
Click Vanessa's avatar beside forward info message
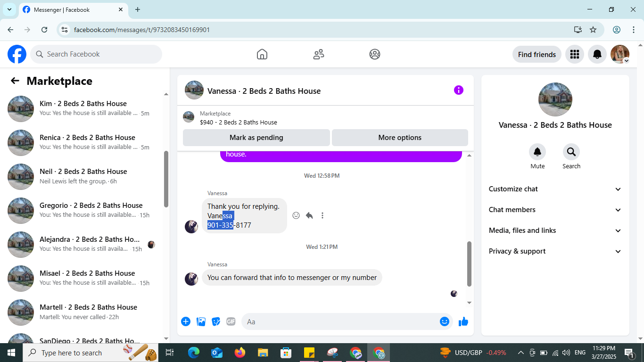coord(191,279)
